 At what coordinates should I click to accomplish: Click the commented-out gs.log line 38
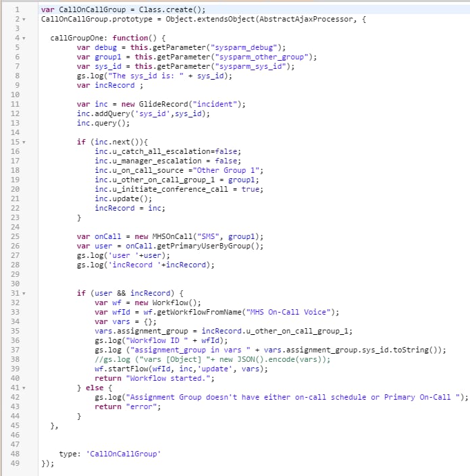coord(213,359)
